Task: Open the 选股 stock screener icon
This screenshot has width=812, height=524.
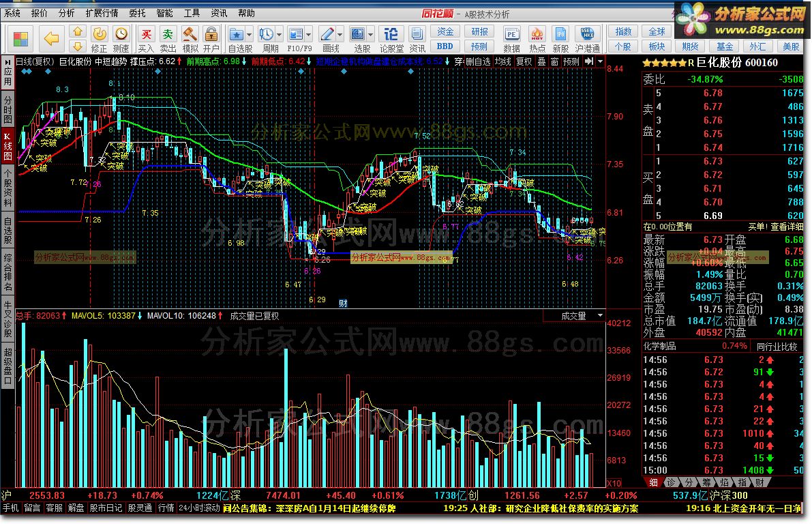Action: point(357,34)
